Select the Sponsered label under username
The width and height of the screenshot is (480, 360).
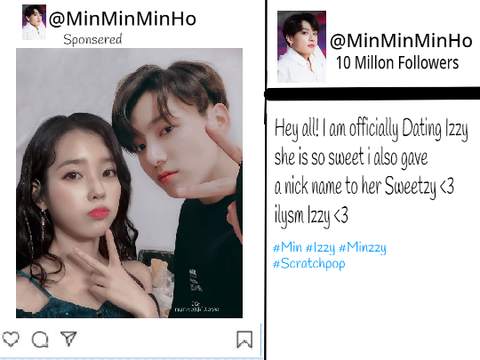93,39
